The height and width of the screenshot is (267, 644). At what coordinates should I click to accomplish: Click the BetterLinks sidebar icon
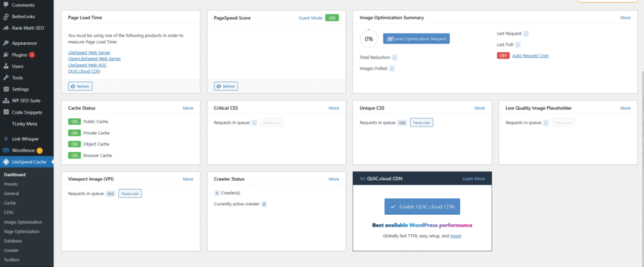[6, 17]
